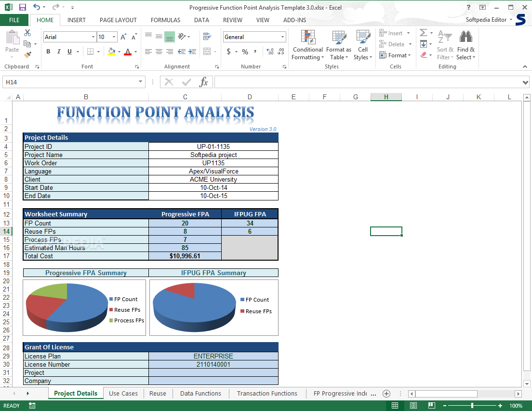Click the Cut scissors icon
The height and width of the screenshot is (411, 532).
pyautogui.click(x=27, y=33)
